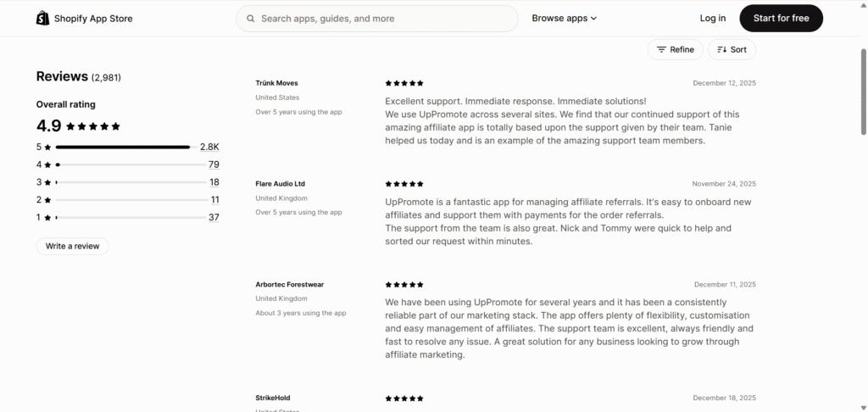Image resolution: width=868 pixels, height=412 pixels.
Task: Click Trünk Moves five-star rating
Action: click(404, 83)
